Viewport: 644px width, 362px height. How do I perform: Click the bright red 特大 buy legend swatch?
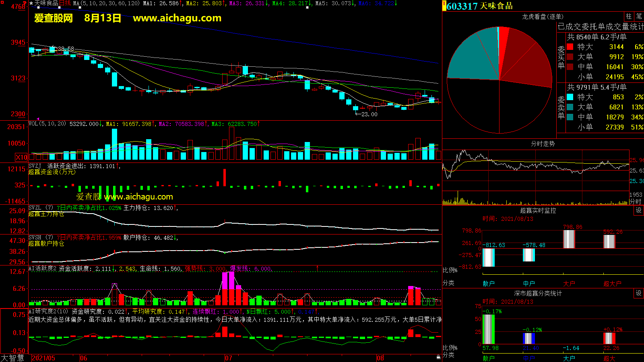point(570,47)
